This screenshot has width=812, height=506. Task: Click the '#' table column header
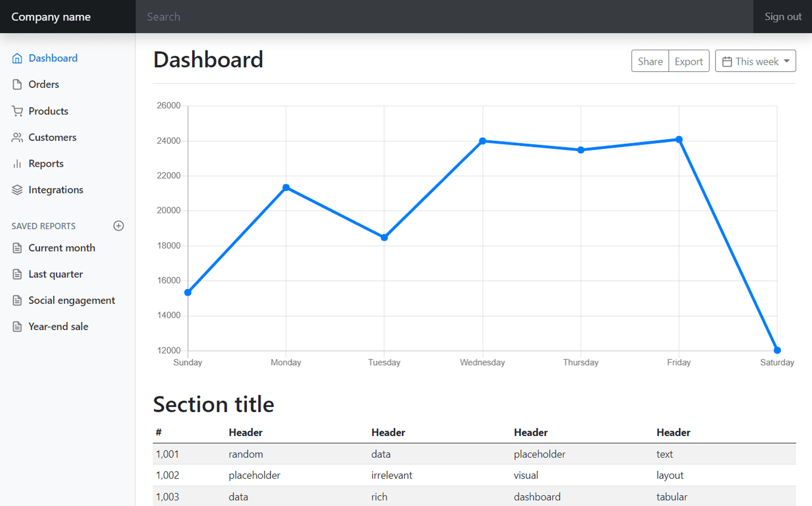(159, 432)
